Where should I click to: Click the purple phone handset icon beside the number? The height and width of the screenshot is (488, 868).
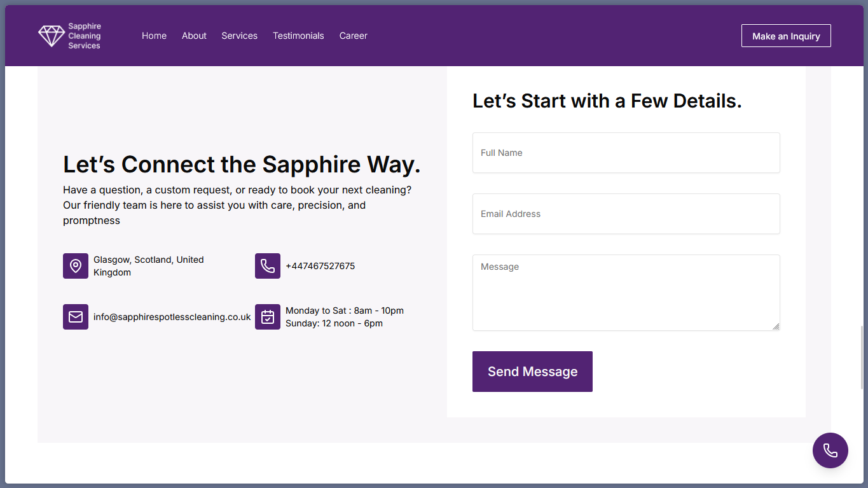coord(268,266)
